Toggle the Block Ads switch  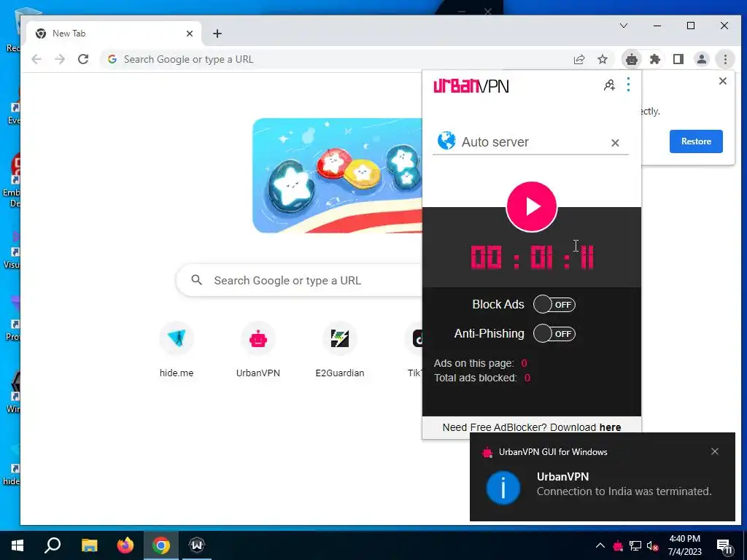[x=554, y=304]
